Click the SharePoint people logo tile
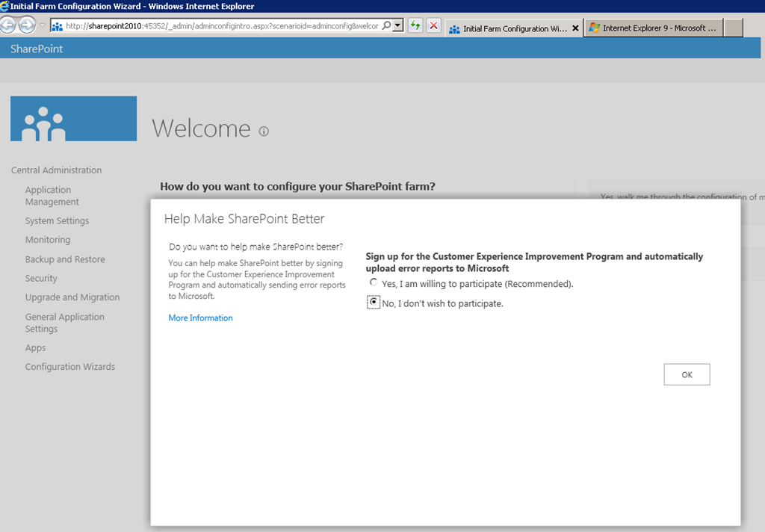The image size is (765, 532). point(73,119)
